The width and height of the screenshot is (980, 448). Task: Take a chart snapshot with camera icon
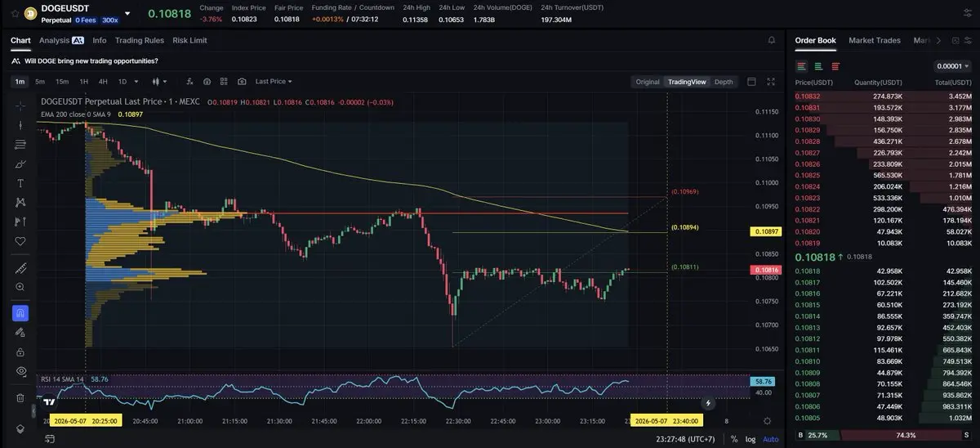tap(242, 82)
